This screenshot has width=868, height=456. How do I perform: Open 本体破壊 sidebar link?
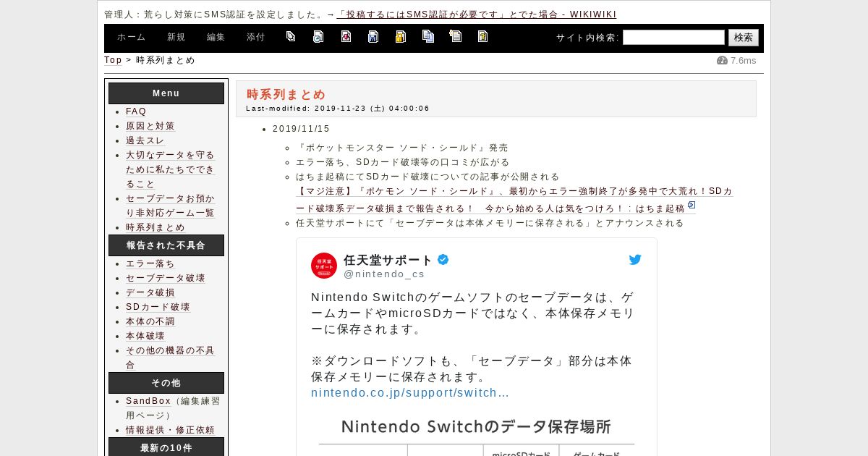pos(145,336)
